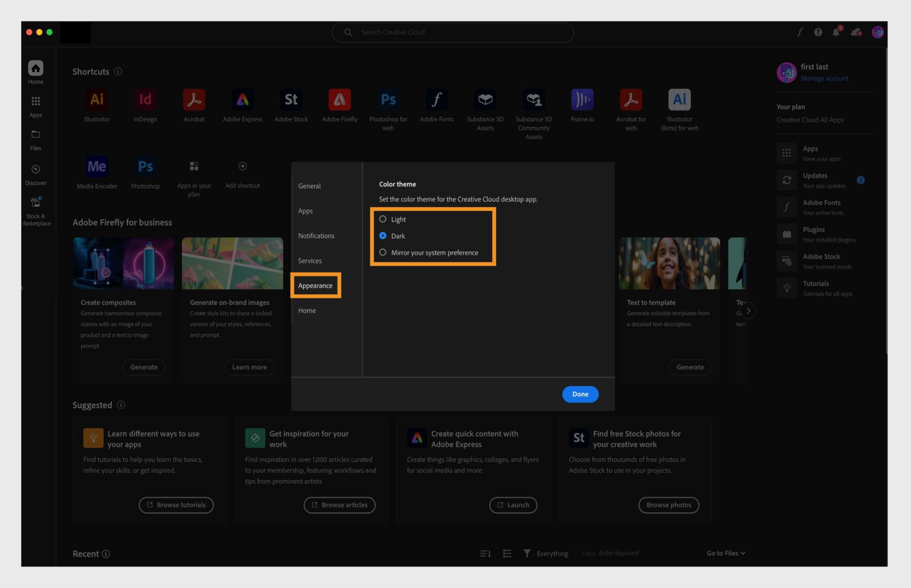Open the Notifications settings tab
The image size is (911, 588).
pos(316,236)
